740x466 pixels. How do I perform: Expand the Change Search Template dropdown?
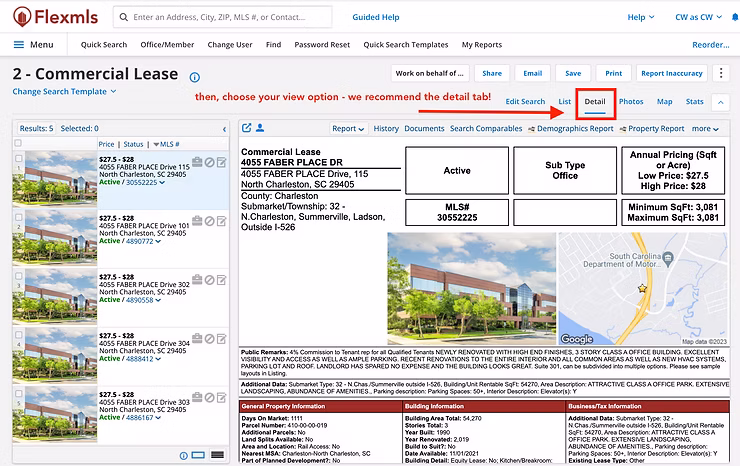[x=64, y=92]
